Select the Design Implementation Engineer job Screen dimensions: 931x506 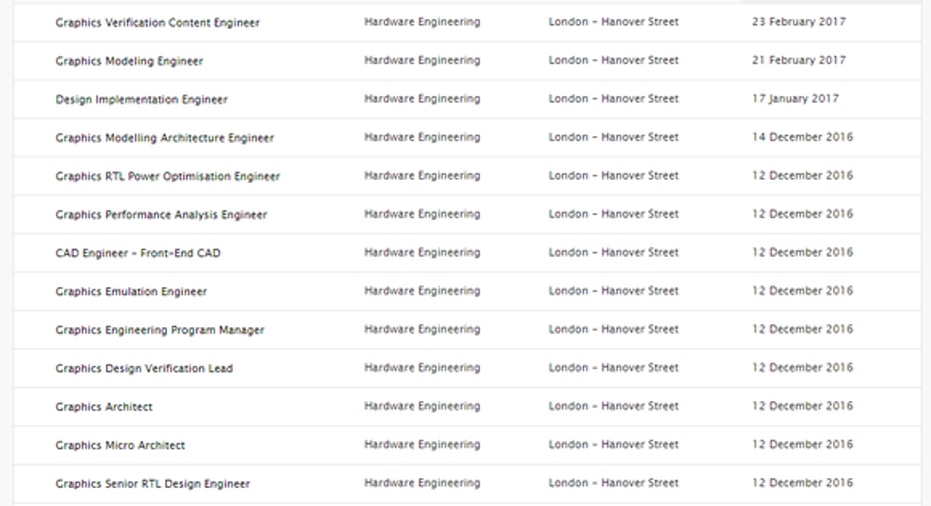tap(141, 100)
